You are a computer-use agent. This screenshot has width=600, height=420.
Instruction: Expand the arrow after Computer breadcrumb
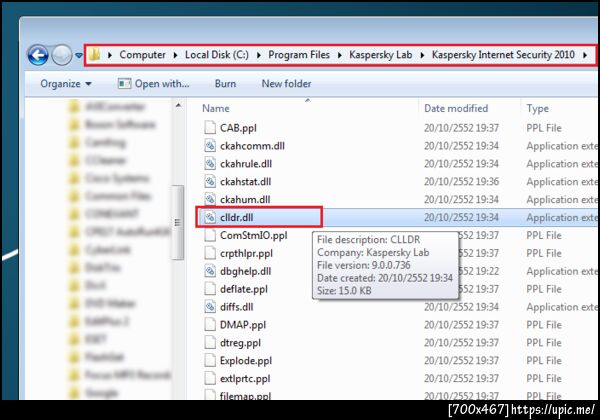coord(175,55)
